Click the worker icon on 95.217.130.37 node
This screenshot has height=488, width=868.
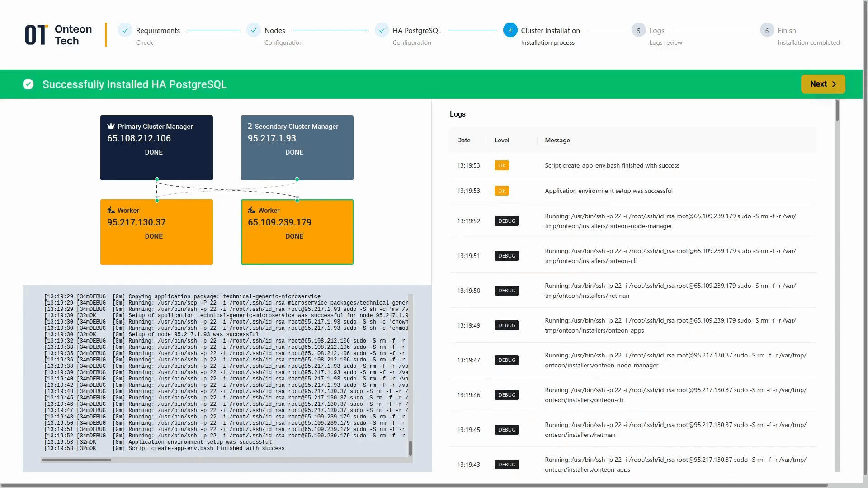[111, 210]
